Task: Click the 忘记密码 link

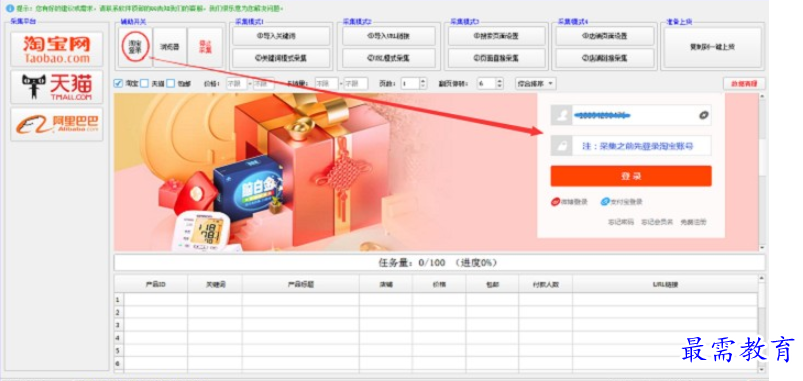Action: click(x=621, y=222)
